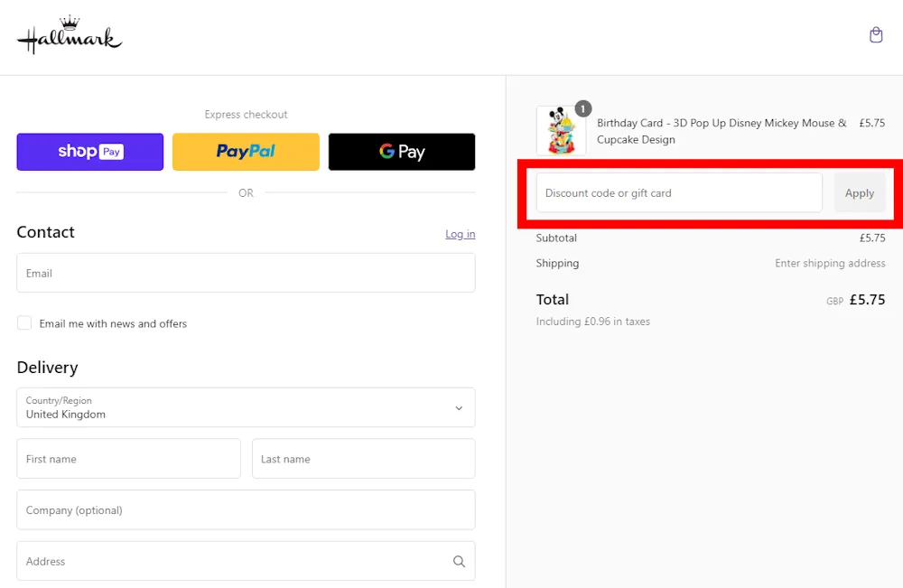Screen dimensions: 903x588
Task: Enable Email me with news and offers
Action: [24, 323]
